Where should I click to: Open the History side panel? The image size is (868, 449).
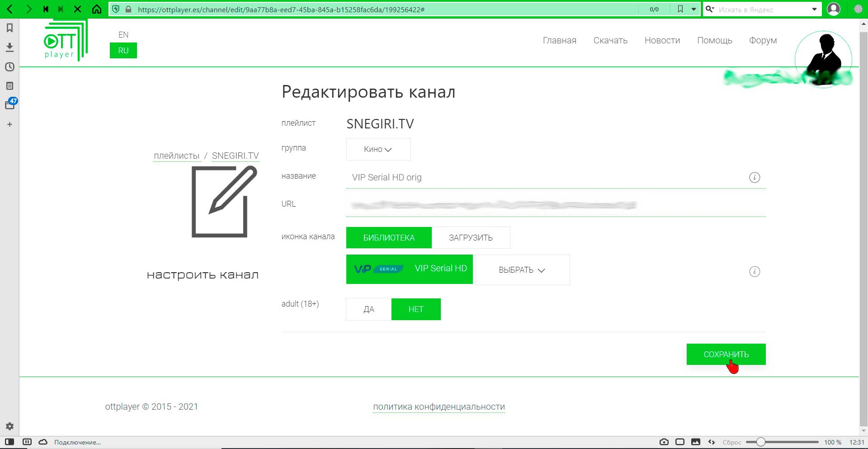[x=9, y=67]
